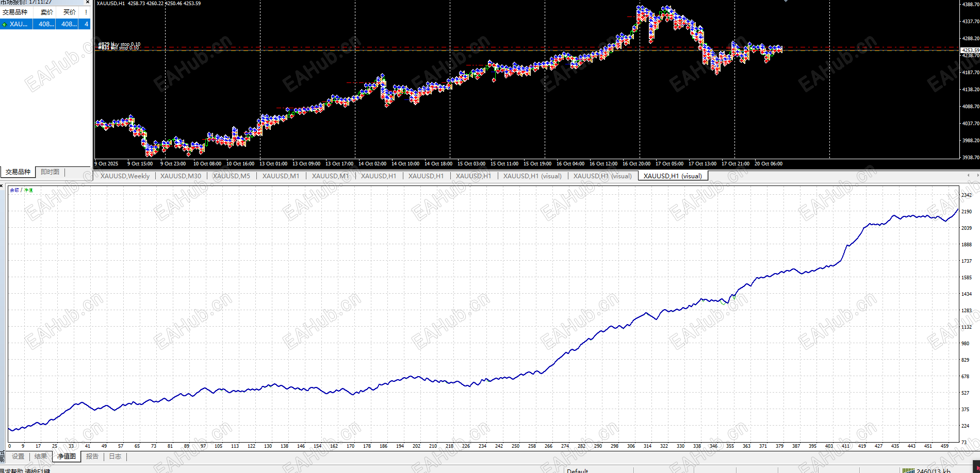Click the 2460/13 kb traffic indicator
This screenshot has height=473, width=980.
[934, 470]
